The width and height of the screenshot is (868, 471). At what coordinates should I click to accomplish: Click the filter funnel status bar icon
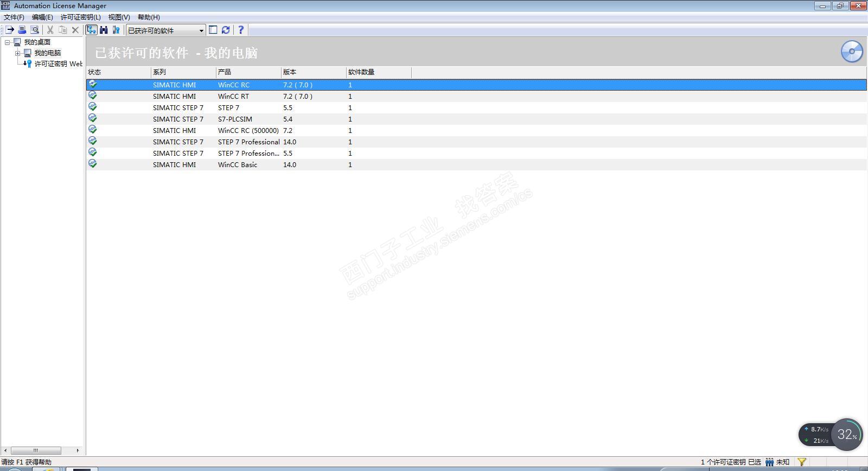[802, 462]
